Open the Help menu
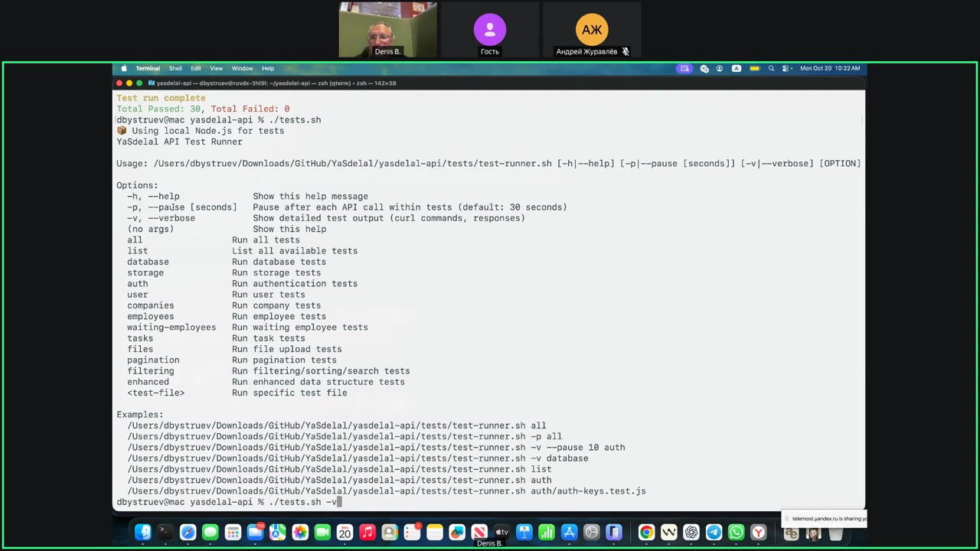Image resolution: width=980 pixels, height=551 pixels. coord(268,68)
